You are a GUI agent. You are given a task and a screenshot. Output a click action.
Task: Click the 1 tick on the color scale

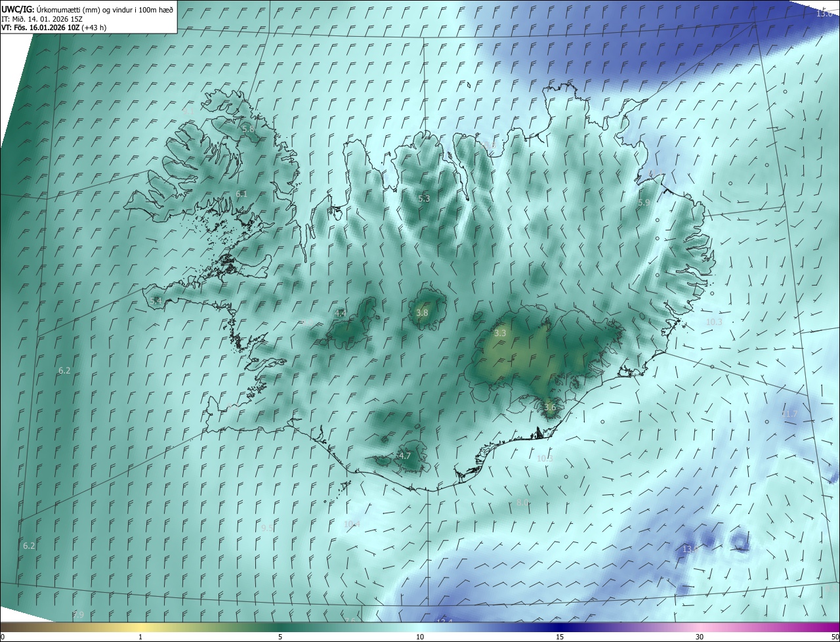pyautogui.click(x=140, y=637)
